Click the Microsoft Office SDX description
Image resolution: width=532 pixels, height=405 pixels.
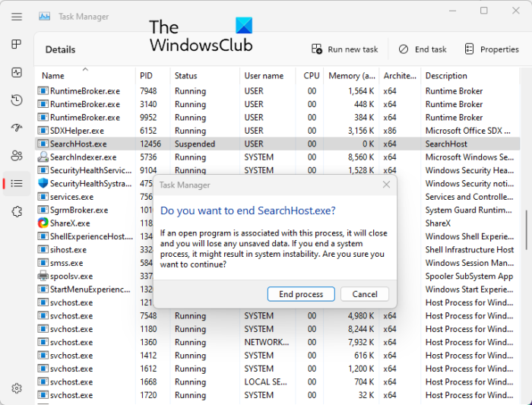tap(468, 131)
